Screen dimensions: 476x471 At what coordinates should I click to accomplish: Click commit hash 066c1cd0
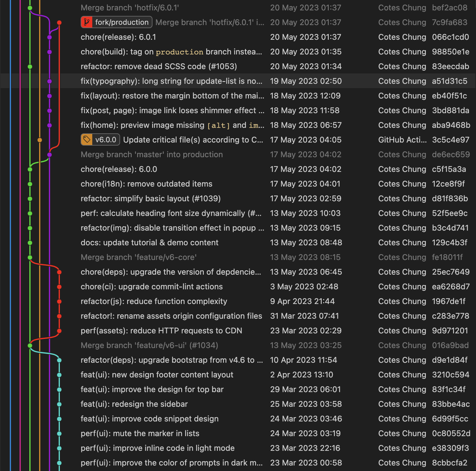coord(450,37)
